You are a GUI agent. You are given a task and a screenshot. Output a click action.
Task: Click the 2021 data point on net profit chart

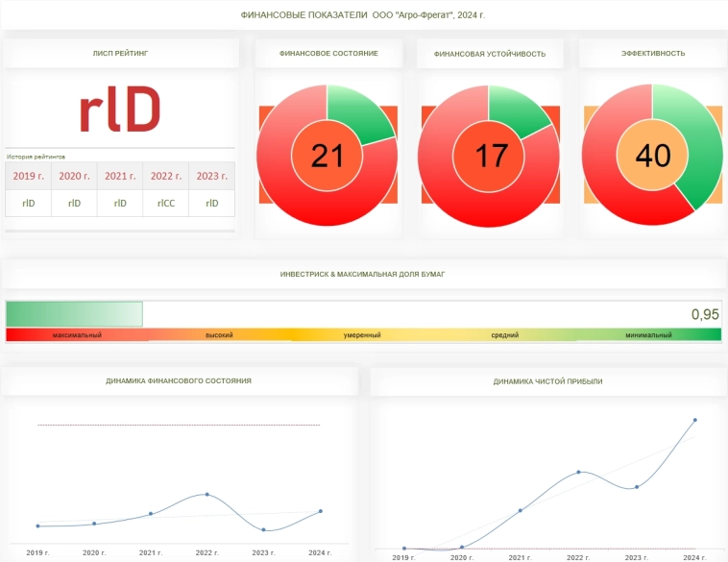[x=520, y=510]
